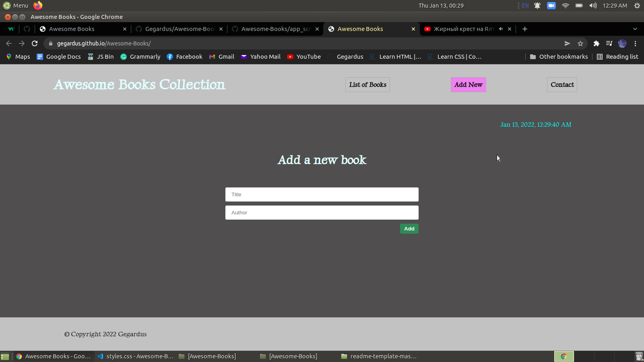Bookmark this page with the star icon

coord(580,43)
